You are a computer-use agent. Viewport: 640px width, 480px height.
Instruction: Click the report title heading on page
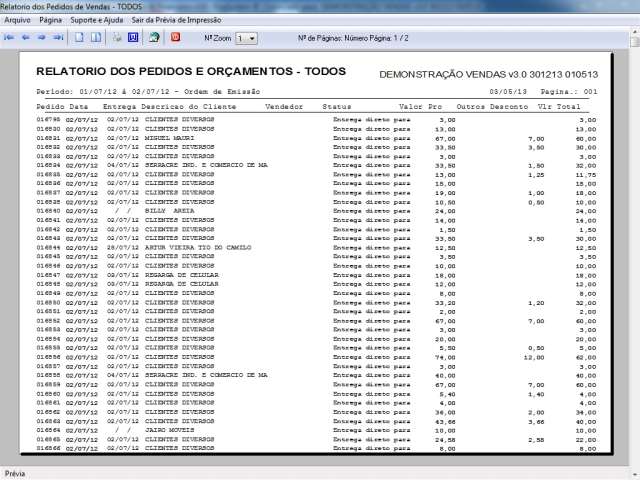pos(191,73)
